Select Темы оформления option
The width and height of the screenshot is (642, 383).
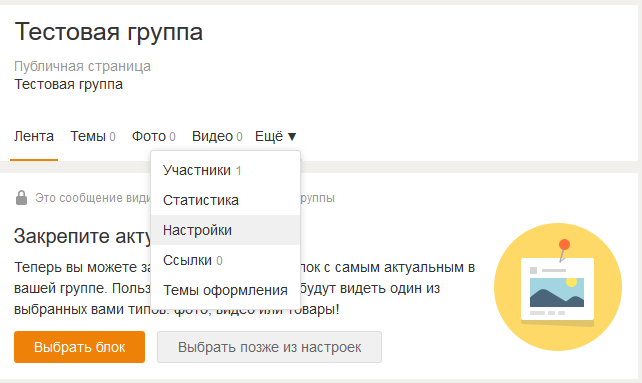(x=226, y=290)
